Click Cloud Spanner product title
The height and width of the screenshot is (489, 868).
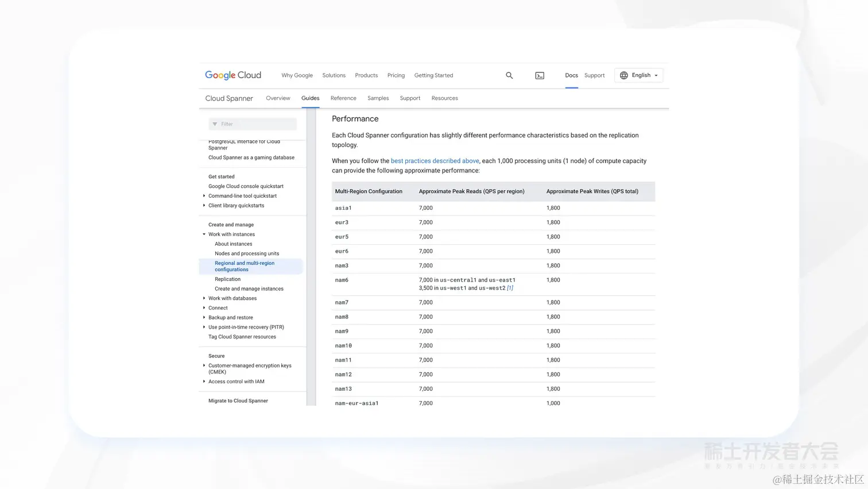(x=229, y=98)
